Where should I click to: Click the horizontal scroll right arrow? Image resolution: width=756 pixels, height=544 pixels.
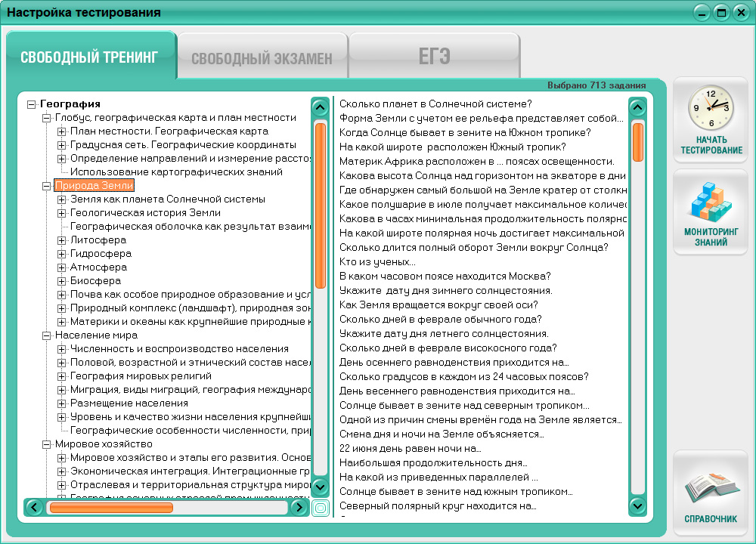(x=299, y=508)
